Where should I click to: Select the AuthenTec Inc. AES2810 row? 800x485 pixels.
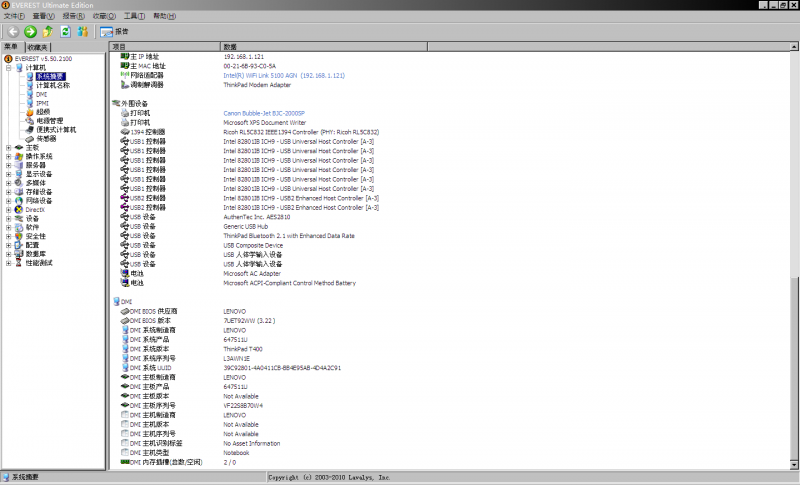[257, 217]
